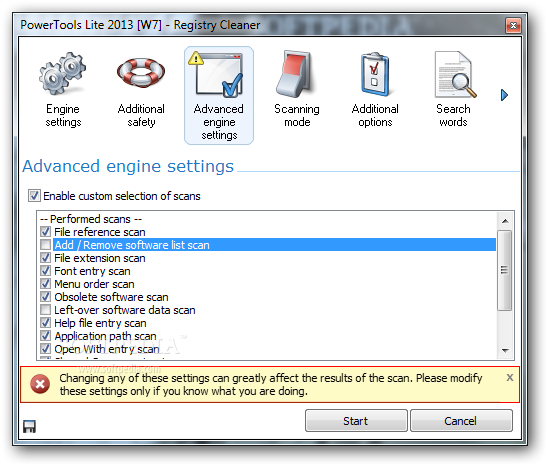This screenshot has width=548, height=466.
Task: Open Additional options clipboard icon
Action: click(x=375, y=74)
